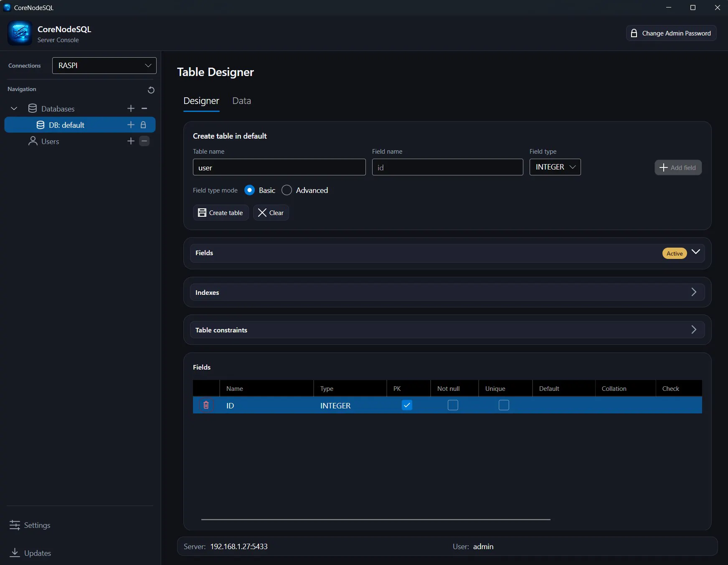This screenshot has height=565, width=728.
Task: Click the horizontal scrollbar of Fields table
Action: 376,519
